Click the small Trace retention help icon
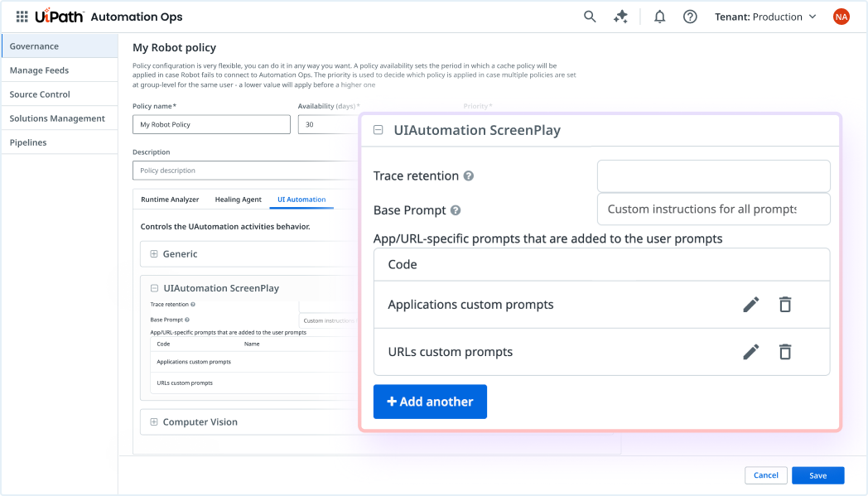Screen dimensions: 868x496 193,305
